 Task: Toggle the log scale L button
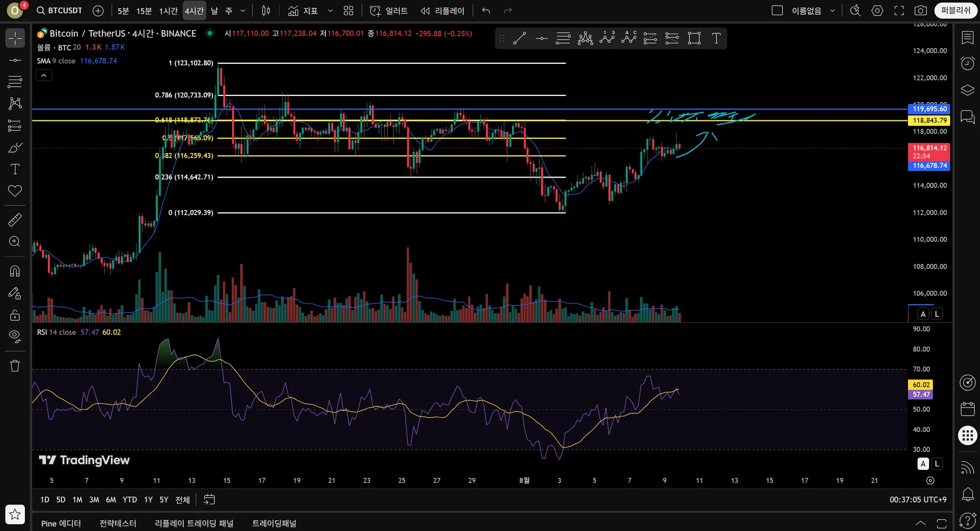click(x=937, y=314)
